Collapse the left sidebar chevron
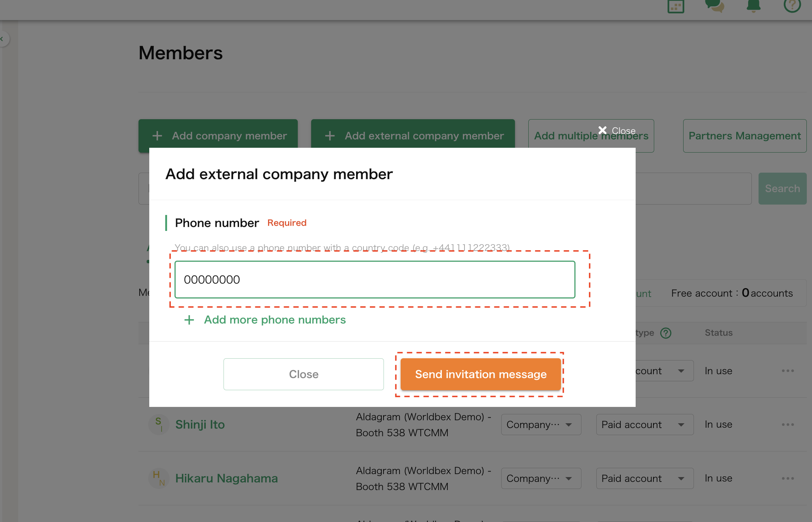 (x=3, y=39)
